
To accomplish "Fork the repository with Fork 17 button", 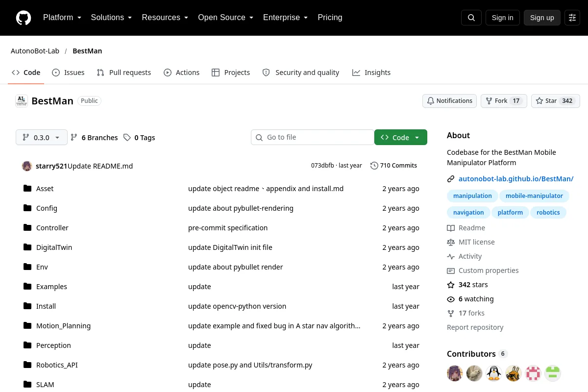I will pos(504,101).
